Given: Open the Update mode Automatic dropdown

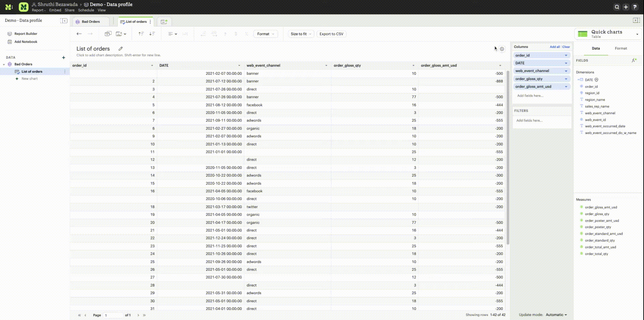Looking at the screenshot, I should click(556, 315).
